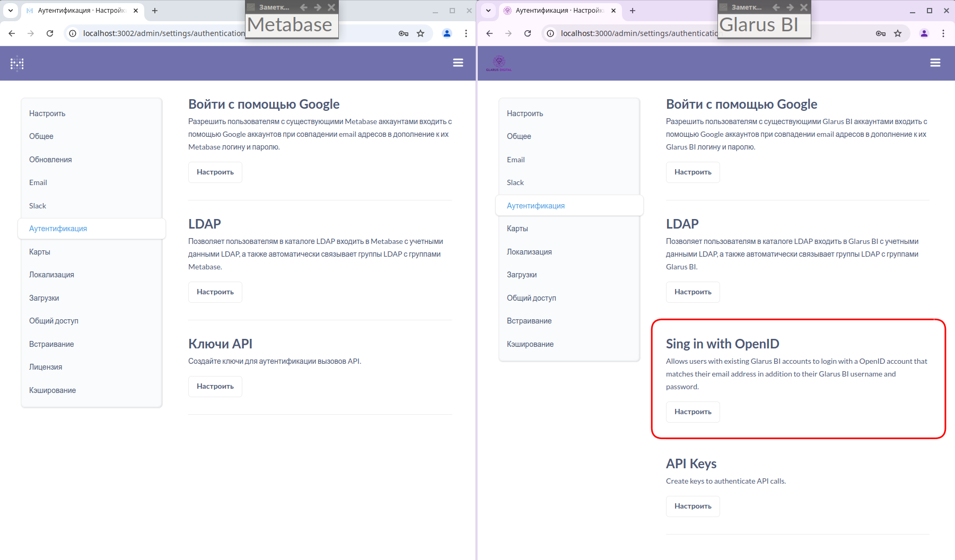
Task: Click Настроить under Ключи API in Metabase
Action: tap(215, 386)
